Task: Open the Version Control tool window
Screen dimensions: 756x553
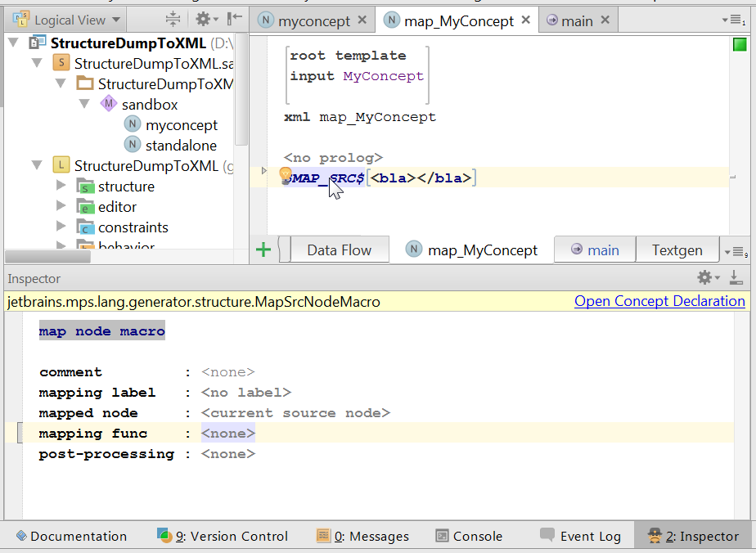Action: tap(223, 537)
